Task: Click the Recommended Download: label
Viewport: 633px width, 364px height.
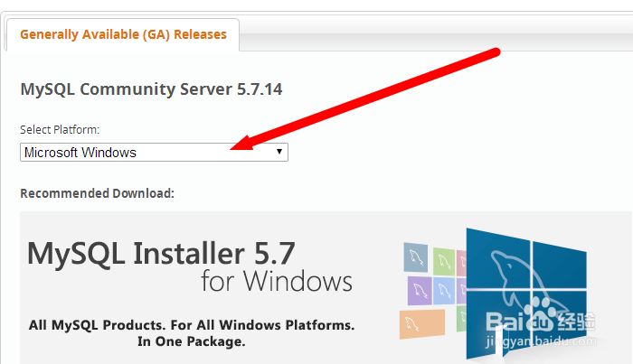Action: point(98,193)
